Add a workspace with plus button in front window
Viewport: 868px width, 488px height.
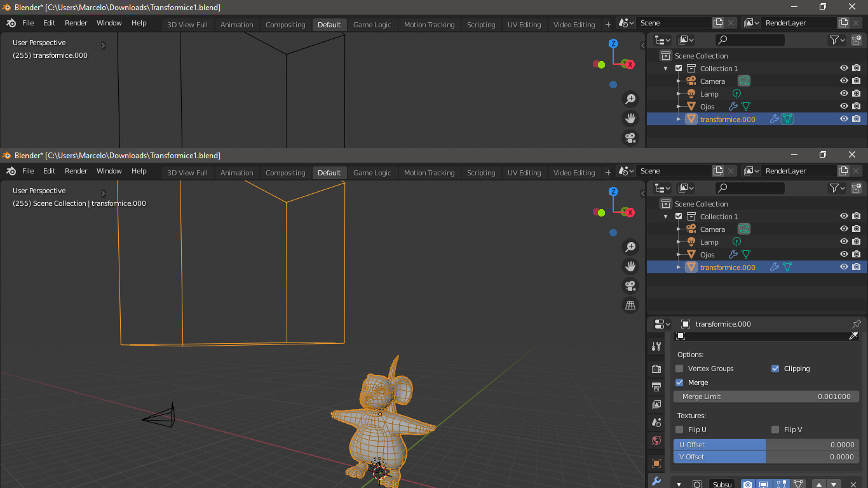608,172
